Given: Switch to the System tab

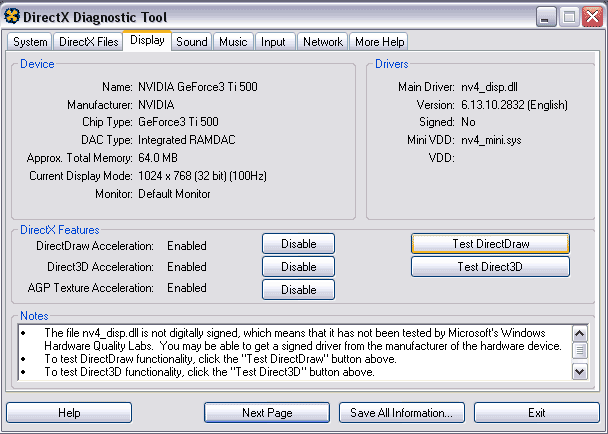Looking at the screenshot, I should pyautogui.click(x=30, y=42).
